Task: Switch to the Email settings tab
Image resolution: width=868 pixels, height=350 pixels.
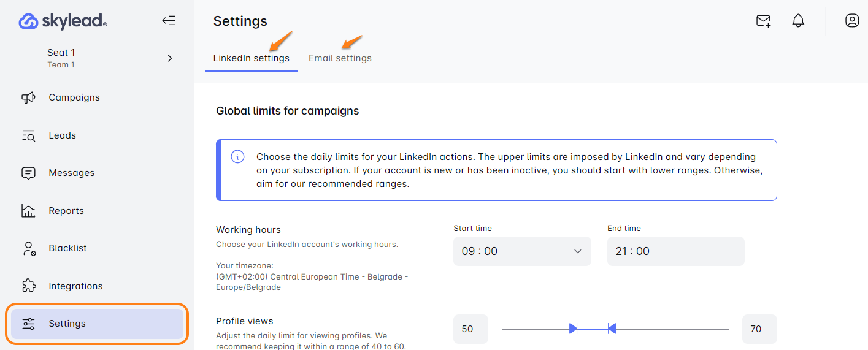Action: click(x=340, y=58)
